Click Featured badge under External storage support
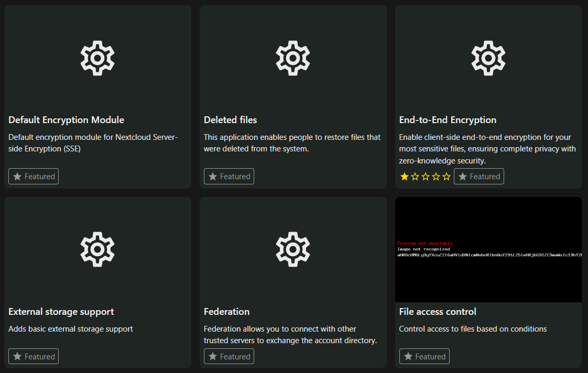 pyautogui.click(x=34, y=356)
